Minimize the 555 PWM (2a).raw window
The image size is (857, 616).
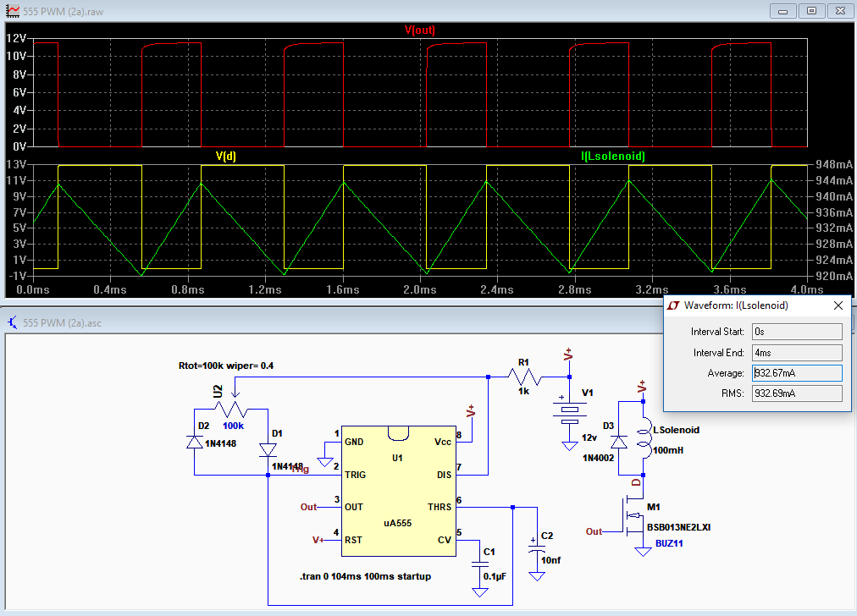click(x=782, y=11)
